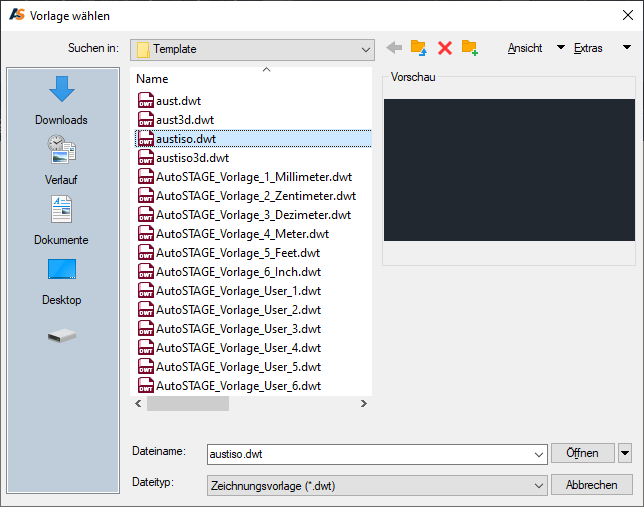Select AutoSTAGE_Vorlage_User_4.dwt

(x=238, y=348)
